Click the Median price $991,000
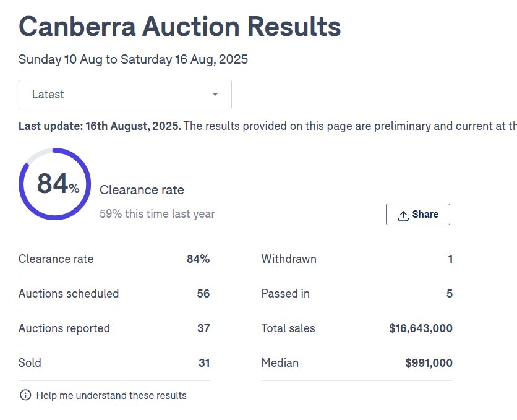 (x=429, y=363)
